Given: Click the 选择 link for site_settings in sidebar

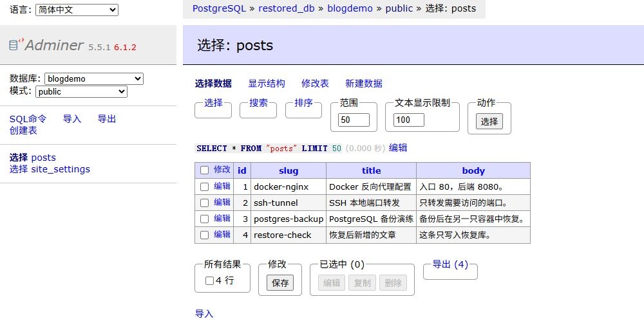Looking at the screenshot, I should [19, 169].
